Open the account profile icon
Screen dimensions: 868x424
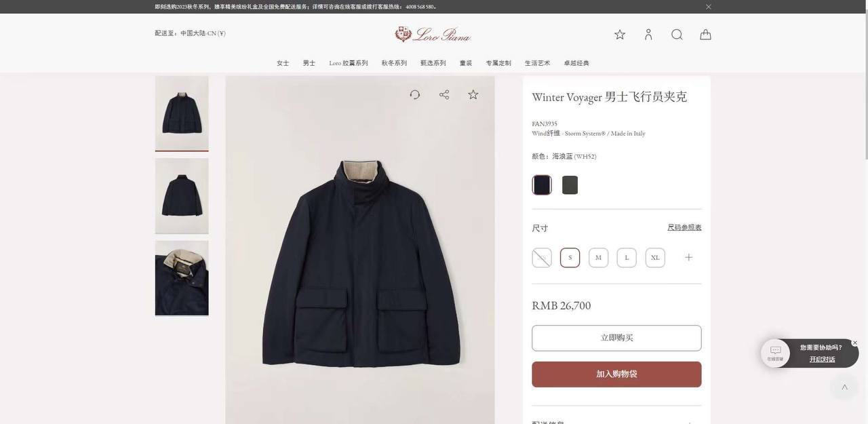click(648, 35)
